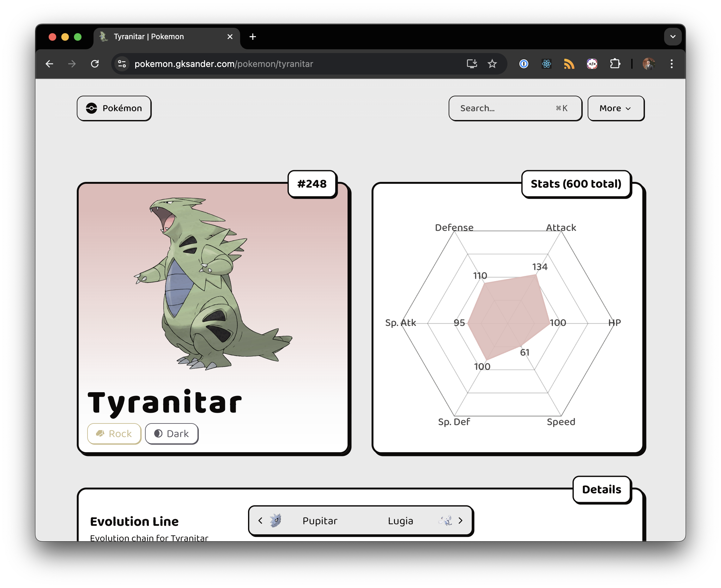The width and height of the screenshot is (721, 588).
Task: Open the More dropdown menu
Action: [x=615, y=108]
